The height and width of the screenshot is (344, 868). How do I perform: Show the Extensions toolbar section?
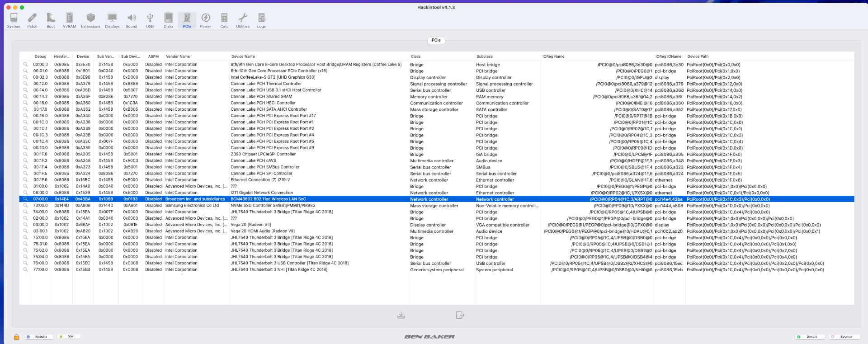(x=90, y=21)
